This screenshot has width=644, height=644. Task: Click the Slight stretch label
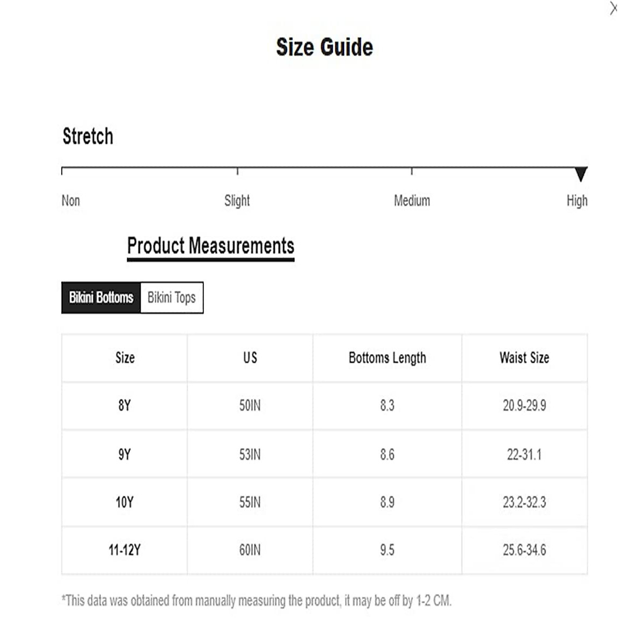(237, 201)
